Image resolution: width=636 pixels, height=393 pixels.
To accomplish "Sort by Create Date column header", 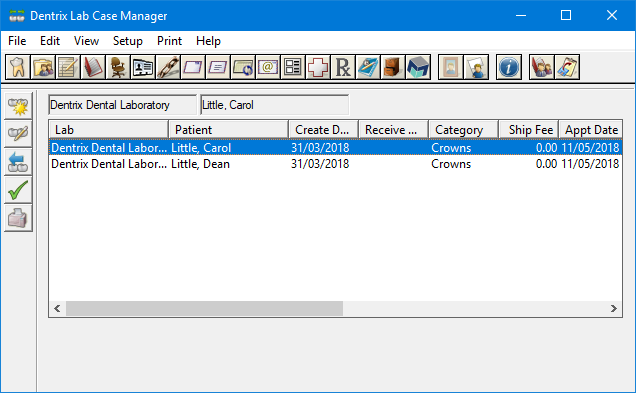I will click(x=323, y=130).
